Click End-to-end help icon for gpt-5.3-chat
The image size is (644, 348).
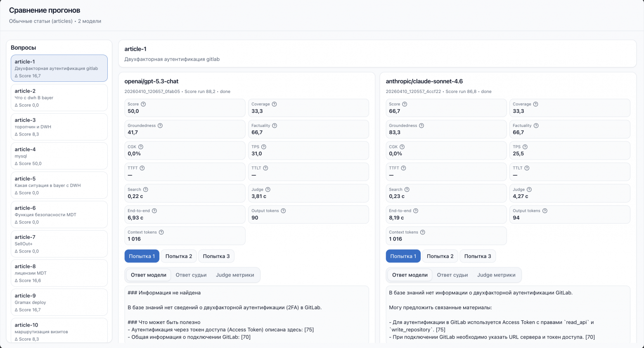click(154, 211)
